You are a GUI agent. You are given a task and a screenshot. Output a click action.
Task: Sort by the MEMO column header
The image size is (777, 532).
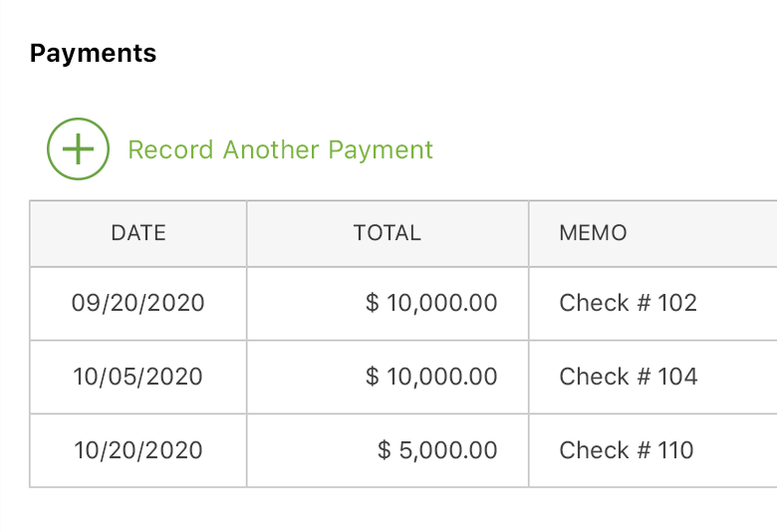click(593, 233)
